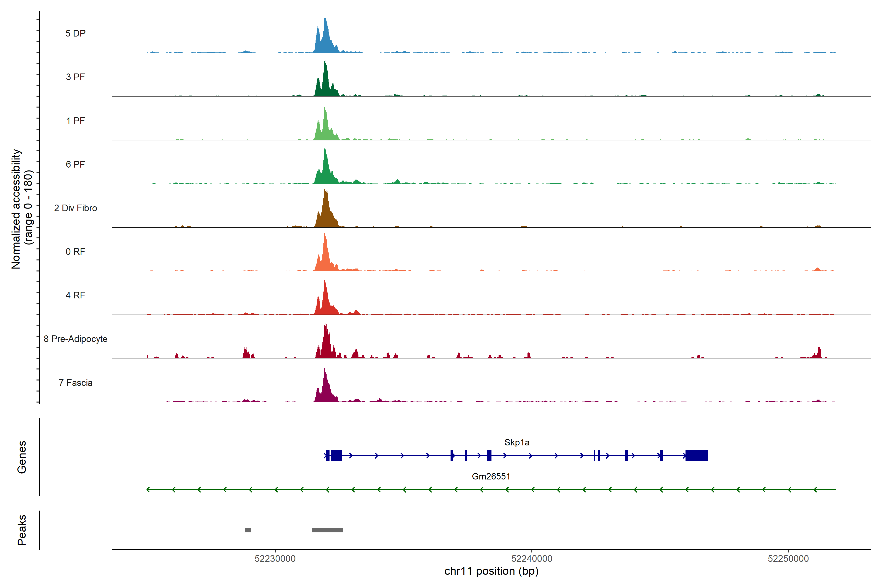
Task: Click the large last exon of Skp1a
Action: point(696,455)
